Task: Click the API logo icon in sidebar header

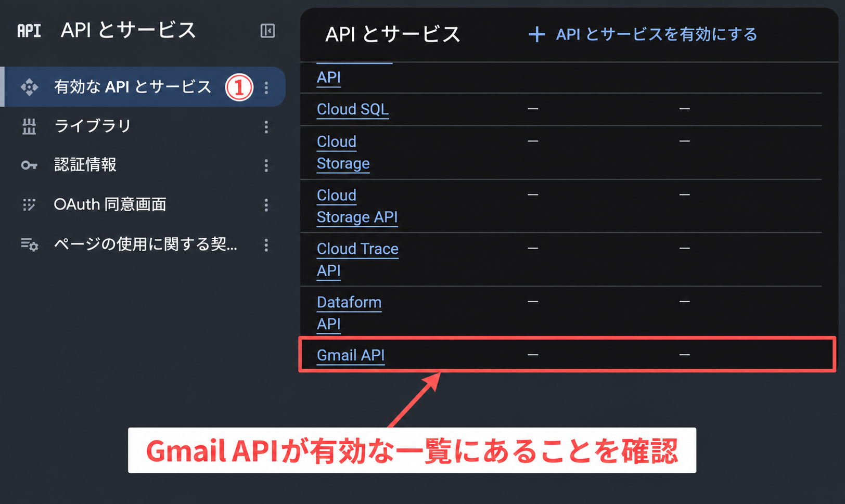Action: [29, 31]
